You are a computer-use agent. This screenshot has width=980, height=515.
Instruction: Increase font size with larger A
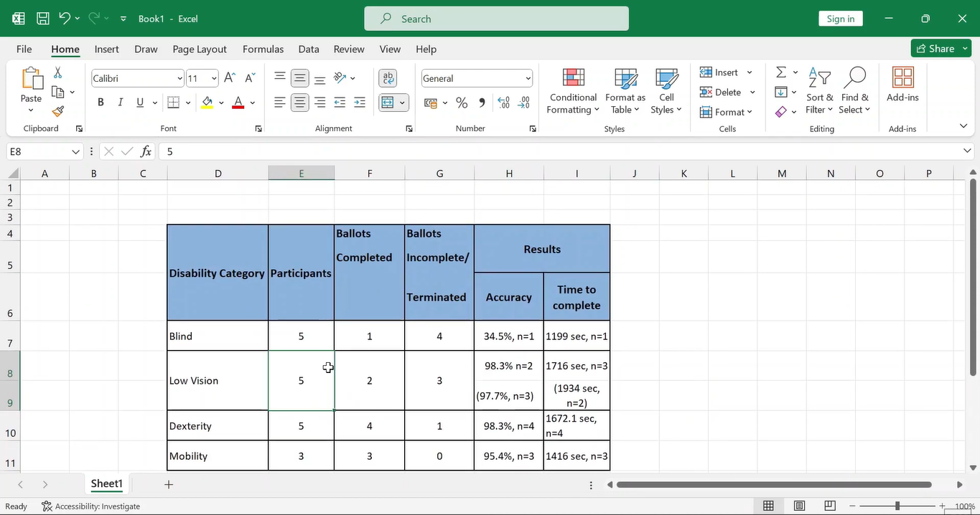tap(230, 78)
